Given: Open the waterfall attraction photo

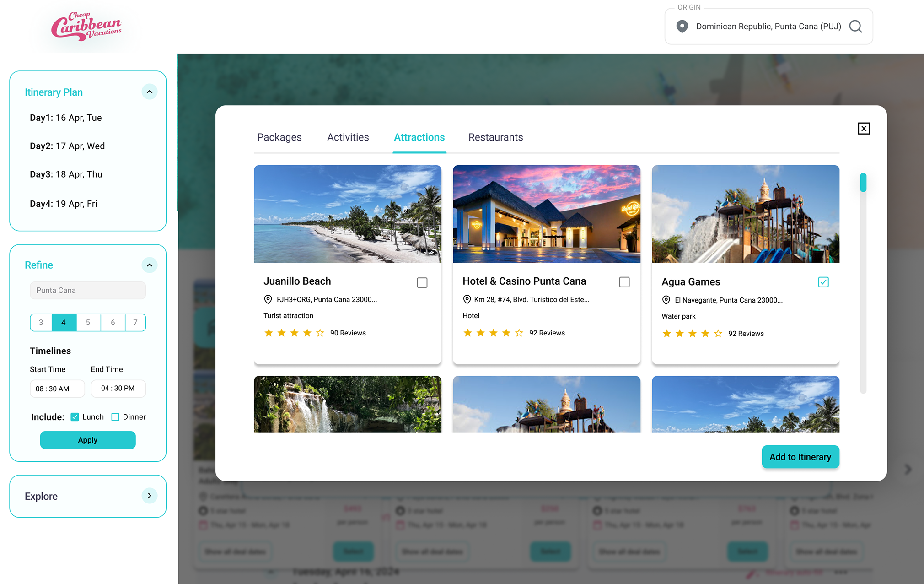Looking at the screenshot, I should pos(348,404).
